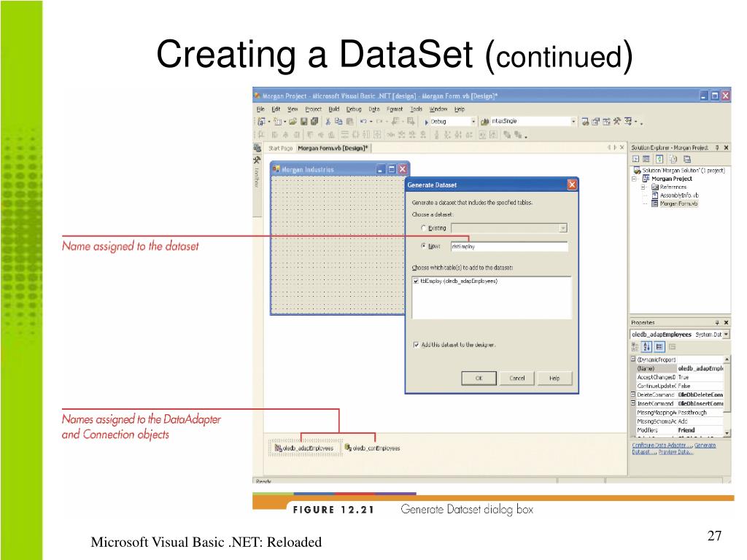Click the Server Explorer side tab icon
Viewport: 747px width, 560px height.
click(258, 148)
